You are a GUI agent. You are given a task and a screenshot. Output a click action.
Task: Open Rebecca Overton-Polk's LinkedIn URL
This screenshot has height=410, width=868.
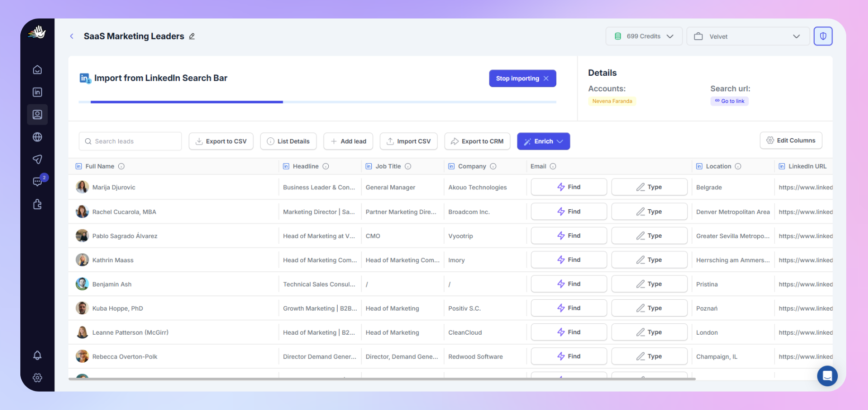[806, 357]
